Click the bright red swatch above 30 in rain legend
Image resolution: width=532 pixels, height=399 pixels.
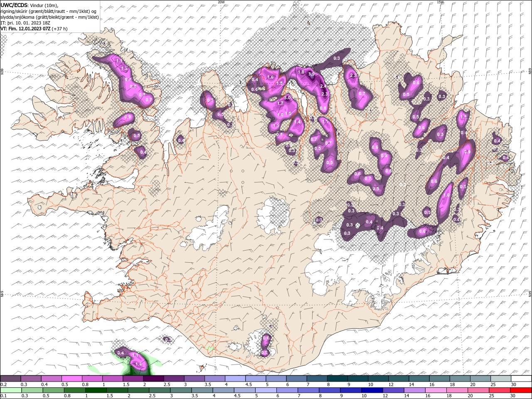[521, 390]
